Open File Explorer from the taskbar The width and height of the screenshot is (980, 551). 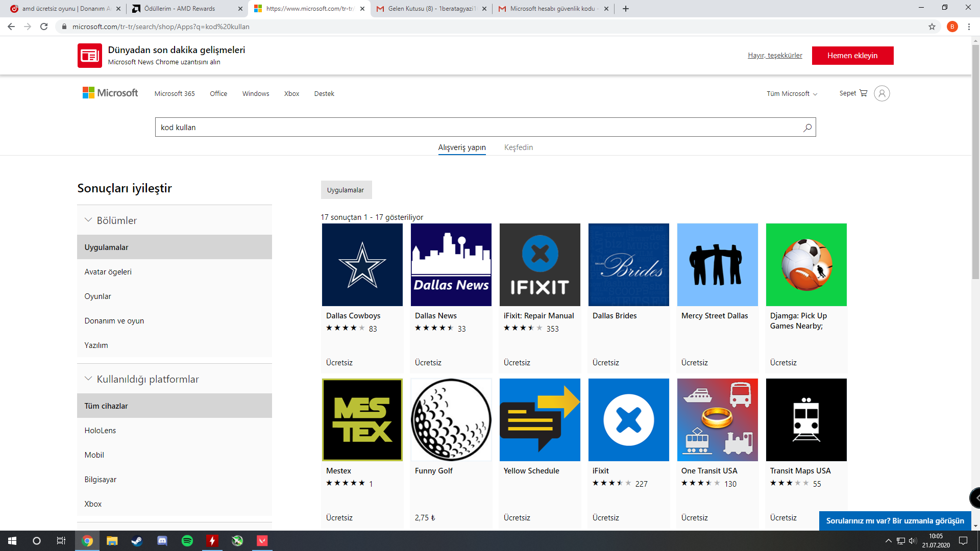pos(112,541)
